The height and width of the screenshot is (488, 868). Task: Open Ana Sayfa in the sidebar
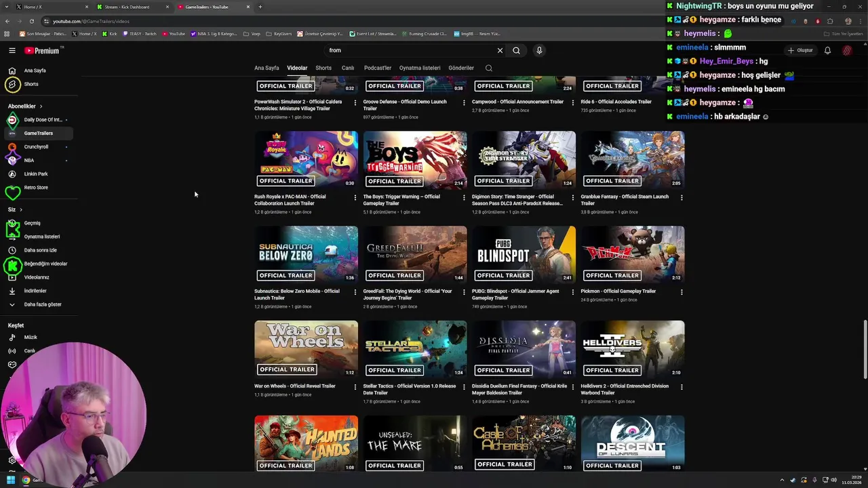click(x=38, y=70)
